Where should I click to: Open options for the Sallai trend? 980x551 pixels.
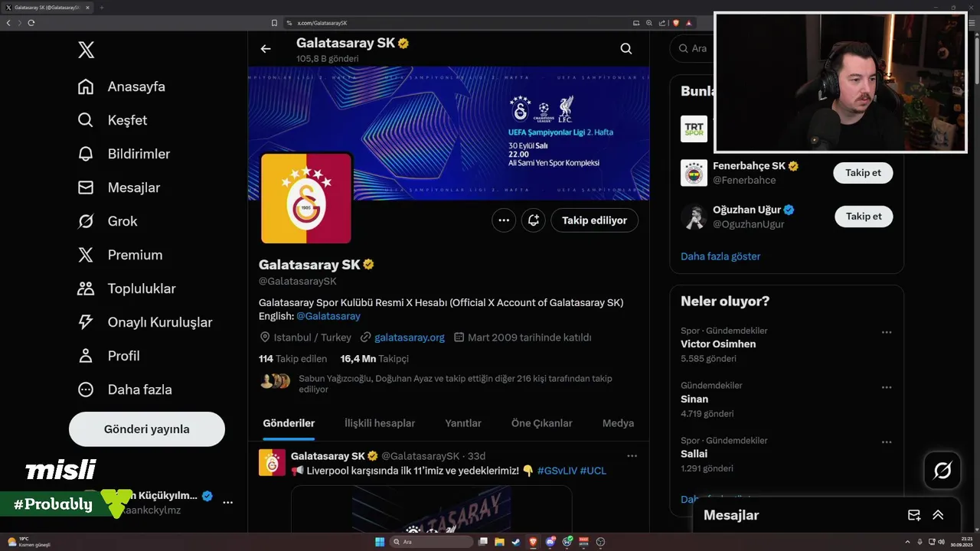click(887, 442)
